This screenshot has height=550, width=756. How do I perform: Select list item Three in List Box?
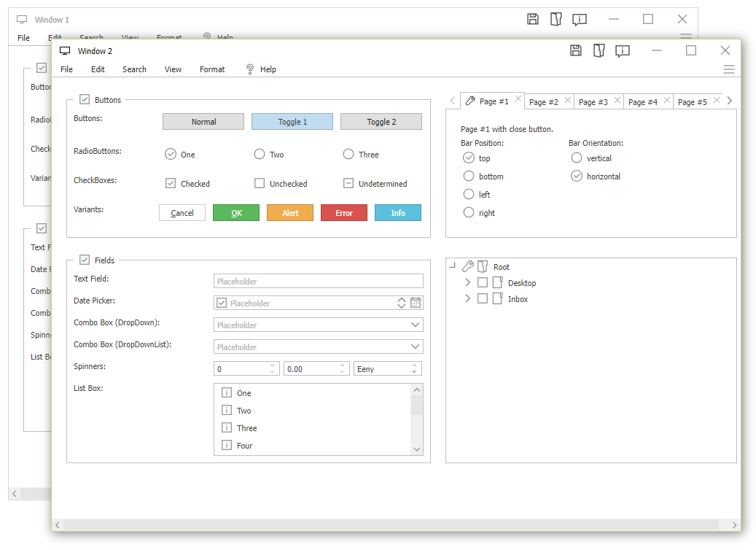[x=313, y=428]
